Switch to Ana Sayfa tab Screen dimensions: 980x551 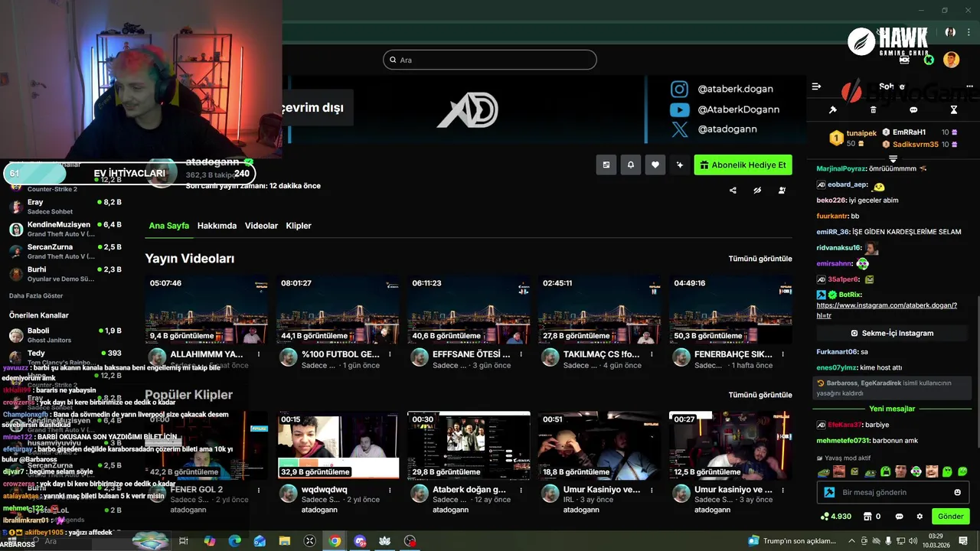[x=168, y=226]
